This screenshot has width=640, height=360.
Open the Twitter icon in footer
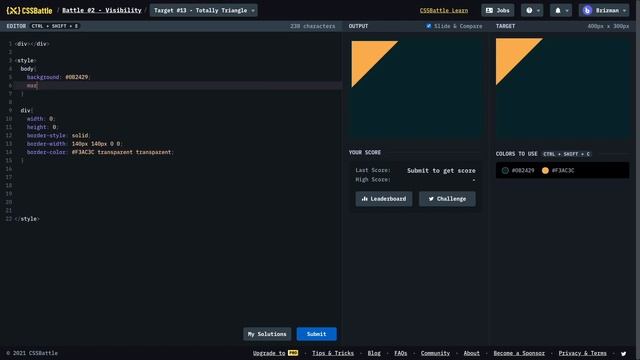coord(623,353)
